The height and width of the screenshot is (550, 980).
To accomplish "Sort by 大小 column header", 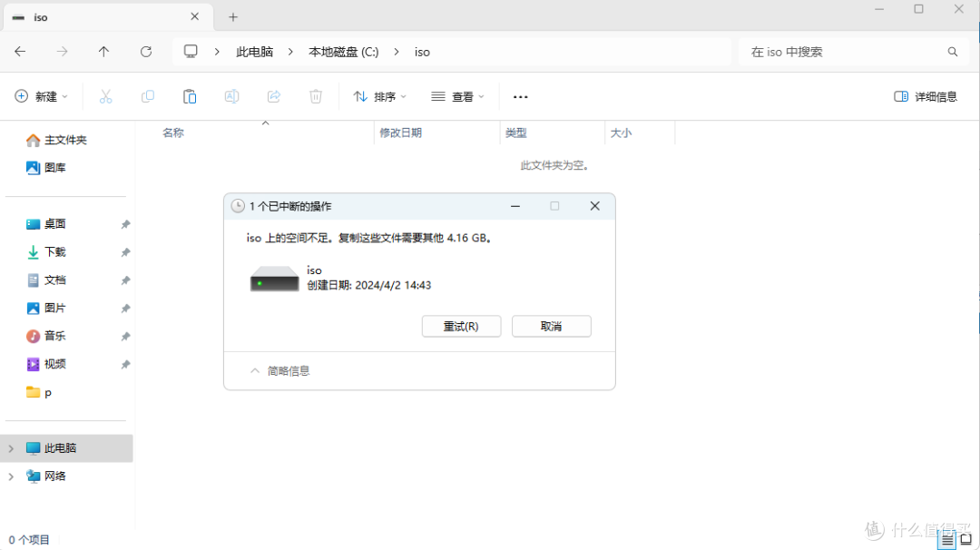I will click(621, 133).
